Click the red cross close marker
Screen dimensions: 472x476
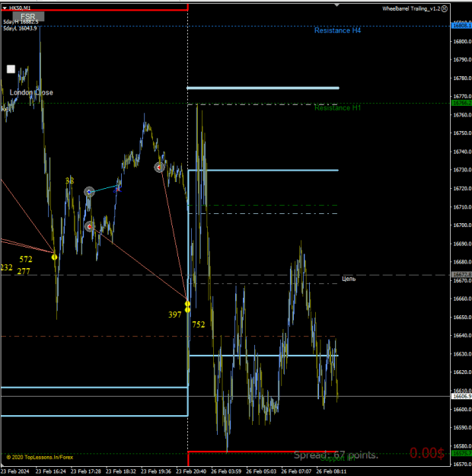[117, 190]
